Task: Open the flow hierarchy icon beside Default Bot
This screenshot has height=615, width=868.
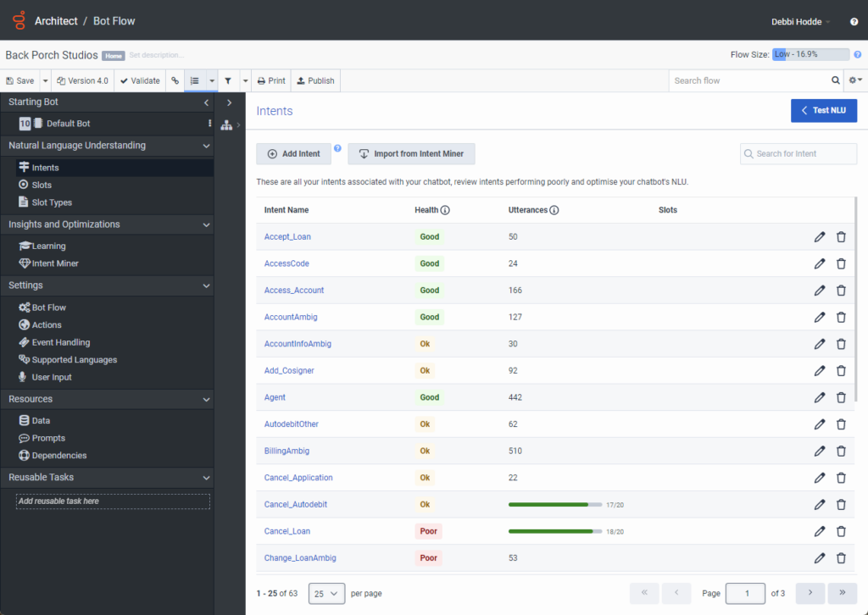Action: pos(226,125)
